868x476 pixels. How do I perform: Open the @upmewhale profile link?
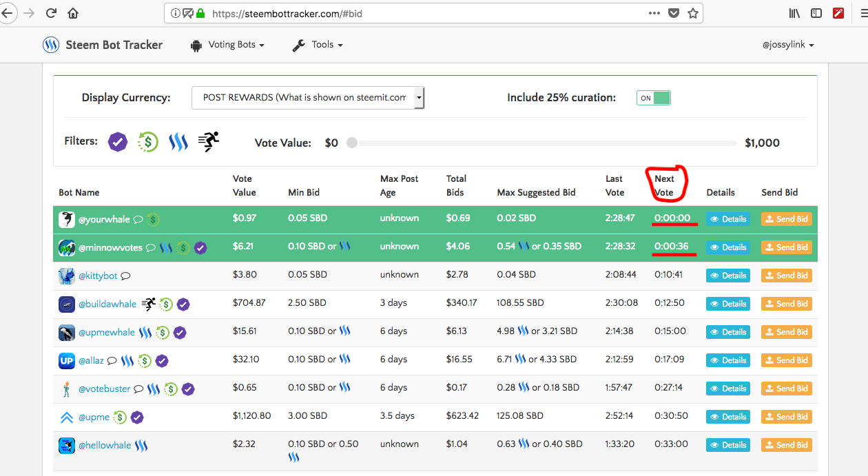107,332
